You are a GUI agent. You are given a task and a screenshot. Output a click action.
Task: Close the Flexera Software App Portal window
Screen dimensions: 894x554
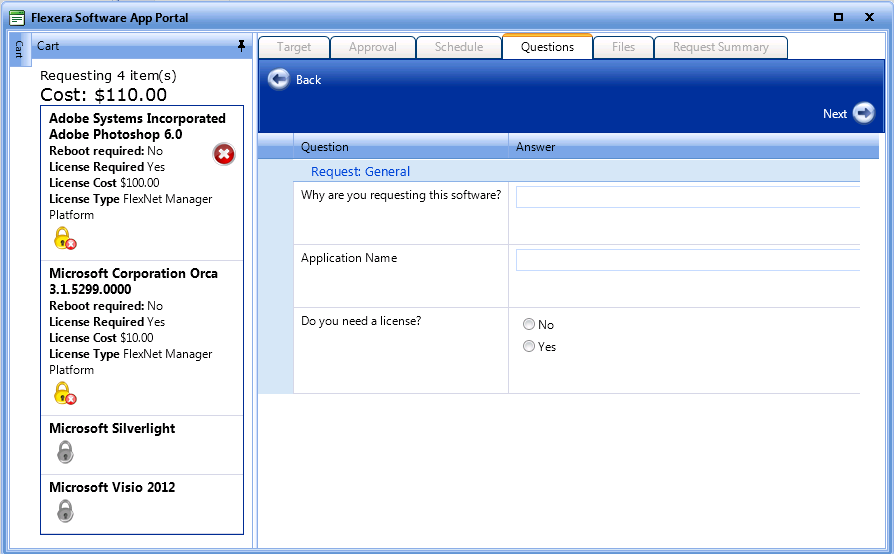(869, 17)
